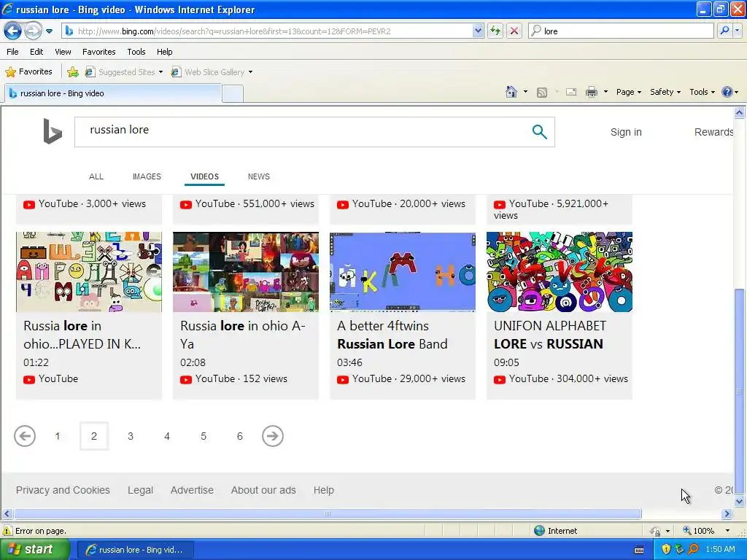Viewport: 747px width, 560px height.
Task: Go to results page 4
Action: tap(167, 436)
